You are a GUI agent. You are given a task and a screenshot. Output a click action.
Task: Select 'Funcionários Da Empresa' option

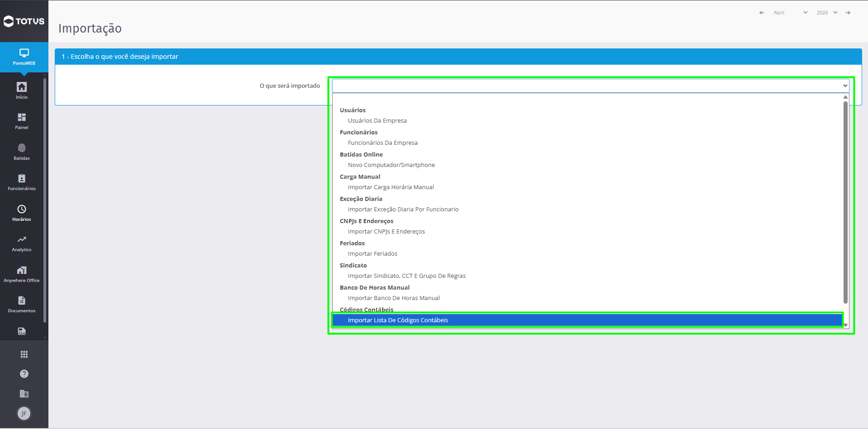(587, 143)
